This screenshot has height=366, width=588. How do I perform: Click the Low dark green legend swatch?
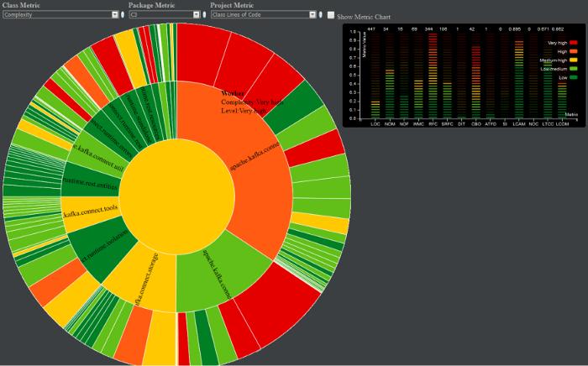pyautogui.click(x=574, y=77)
